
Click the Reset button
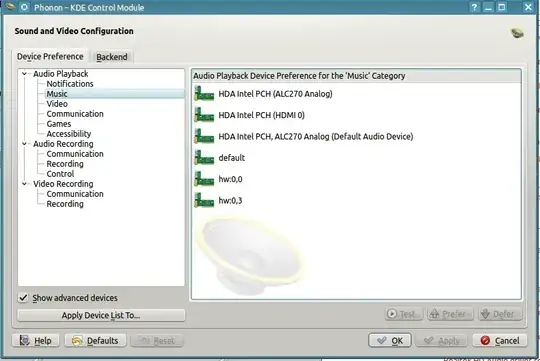click(157, 341)
